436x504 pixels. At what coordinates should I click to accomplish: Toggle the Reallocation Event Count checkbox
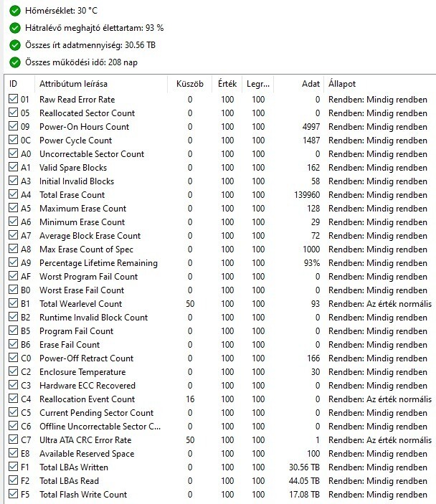click(x=13, y=398)
